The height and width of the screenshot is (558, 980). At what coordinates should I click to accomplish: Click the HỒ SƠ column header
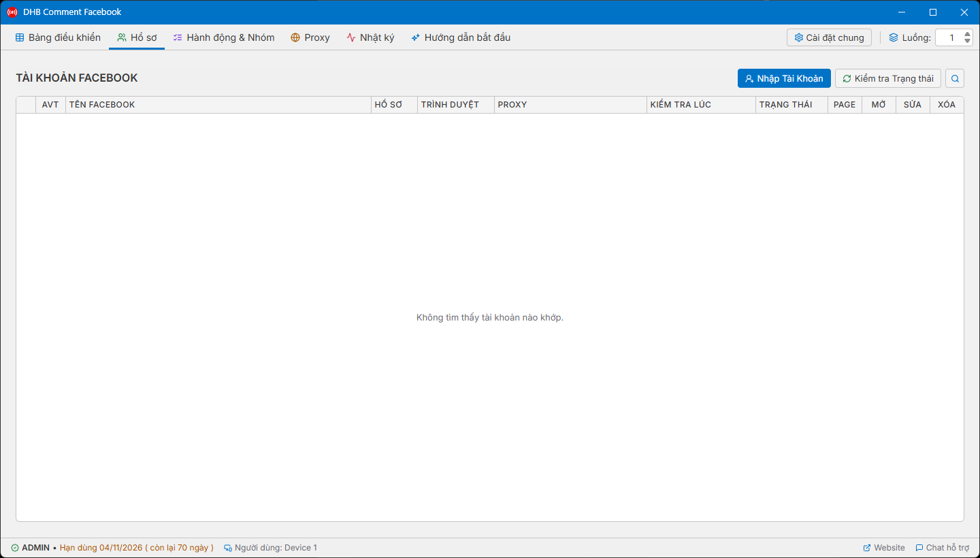(395, 105)
